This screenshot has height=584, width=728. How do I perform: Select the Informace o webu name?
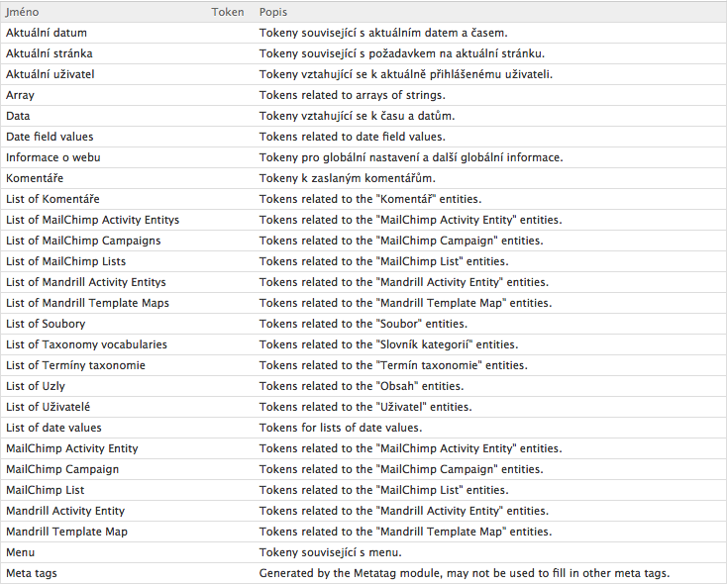(52, 157)
